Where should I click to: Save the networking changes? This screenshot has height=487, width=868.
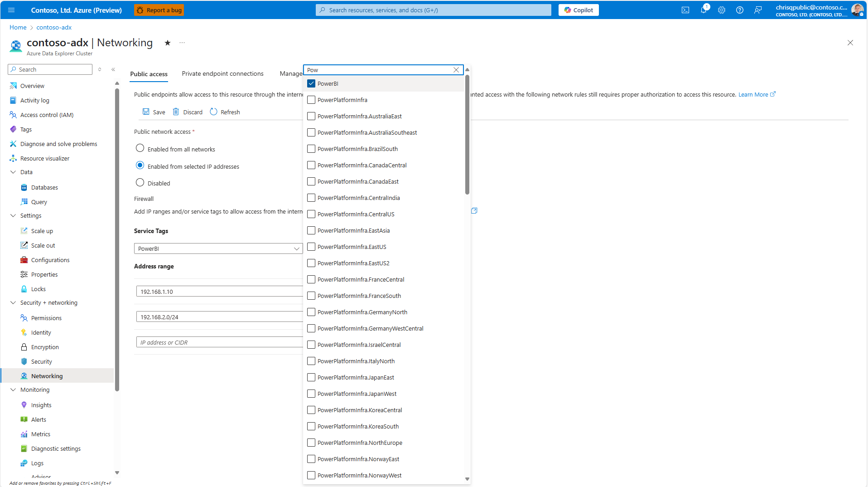[154, 112]
